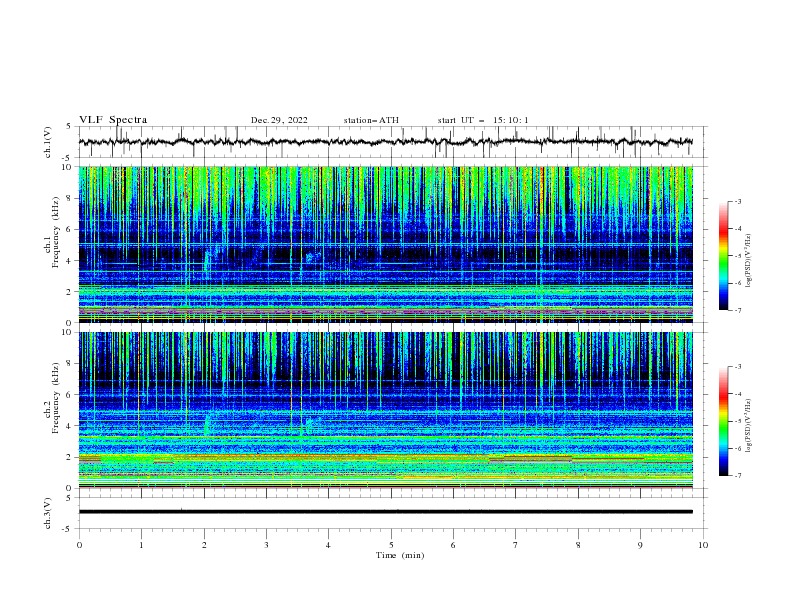Click the lower color bar "log(PSD)(V²/Hz)" label
792x612 pixels.
click(749, 425)
